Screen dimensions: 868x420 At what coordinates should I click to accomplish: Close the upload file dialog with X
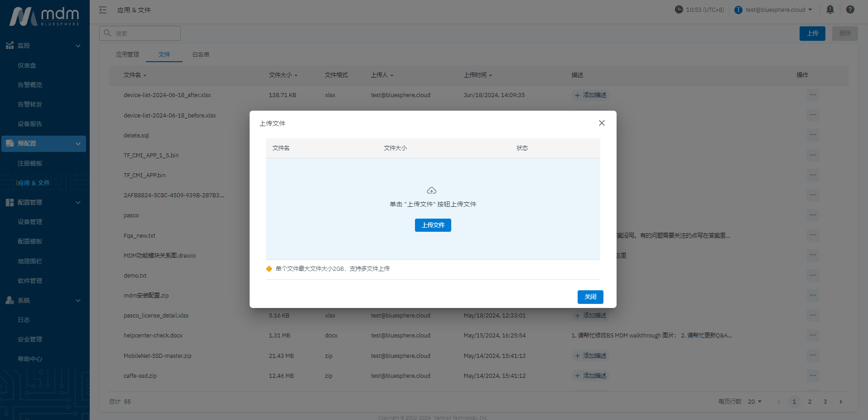click(x=602, y=123)
